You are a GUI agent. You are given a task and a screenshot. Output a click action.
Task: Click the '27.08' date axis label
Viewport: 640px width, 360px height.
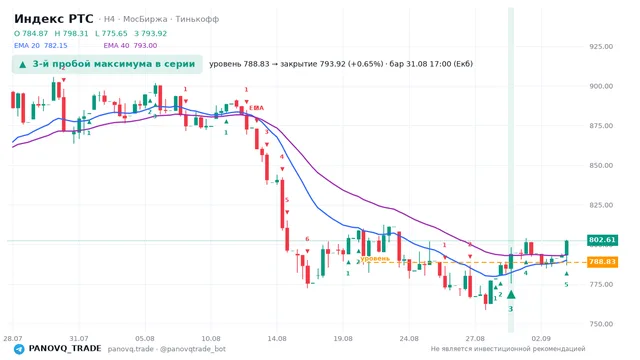pos(475,338)
